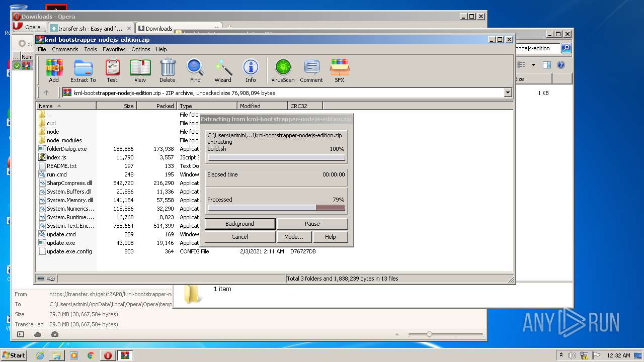Select the folderDialog.exe file
Image resolution: width=644 pixels, height=362 pixels.
click(66, 149)
